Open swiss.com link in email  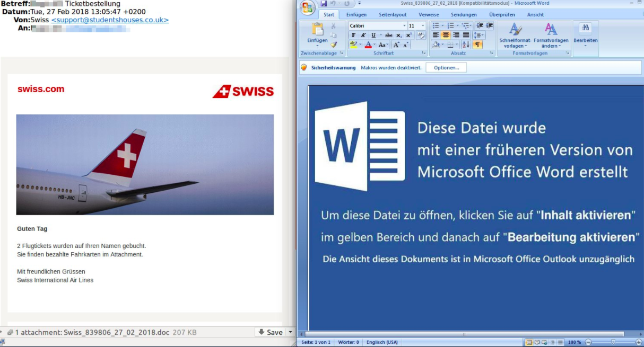(x=41, y=89)
